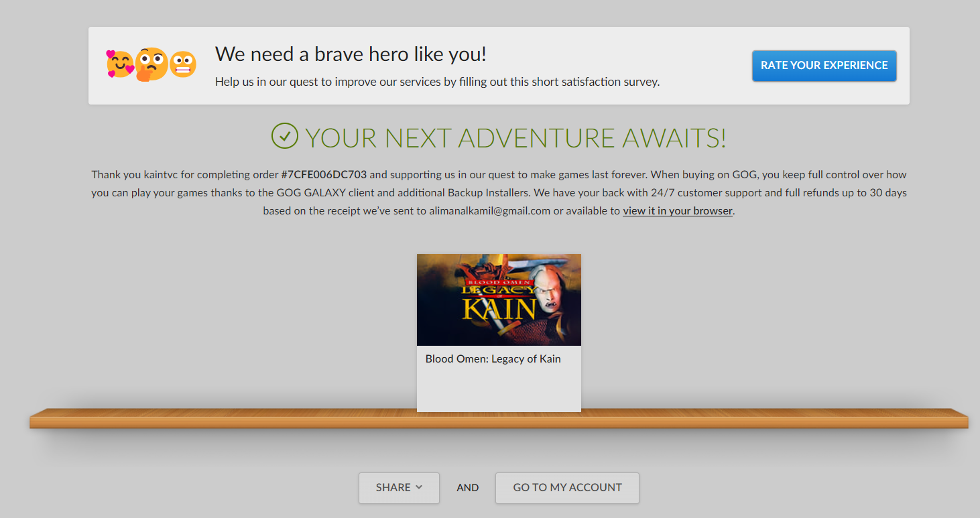Select the Blood Omen: Legacy of Kain title text

(493, 359)
